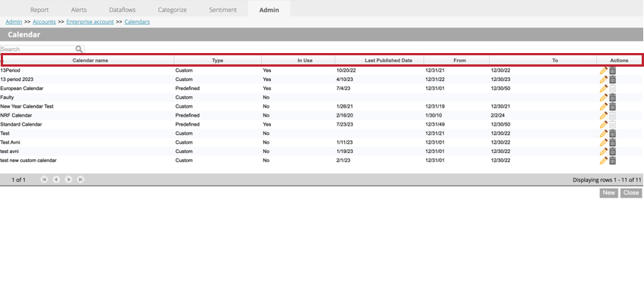Open the Sentiment tab
644x306 pixels.
click(x=222, y=10)
